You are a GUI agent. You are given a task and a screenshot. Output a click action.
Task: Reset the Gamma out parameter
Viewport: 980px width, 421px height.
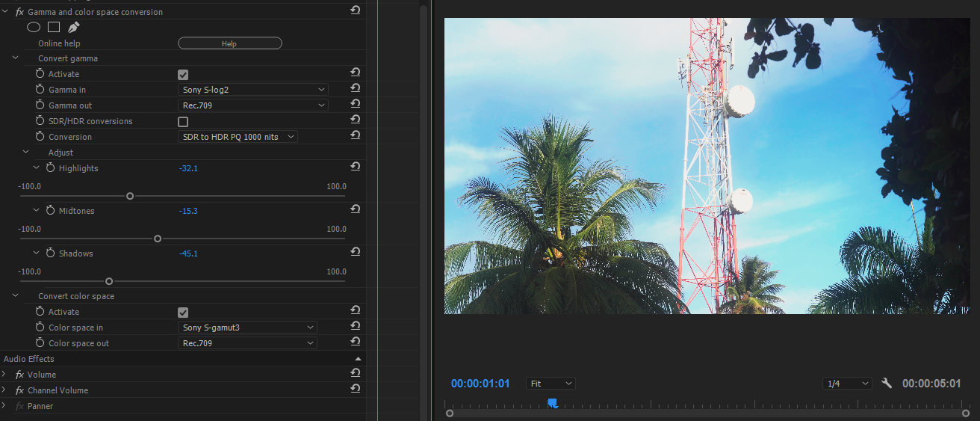[x=356, y=104]
